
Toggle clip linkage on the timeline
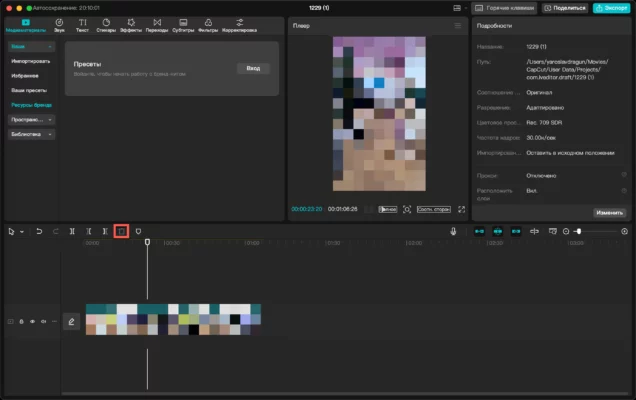pos(516,231)
